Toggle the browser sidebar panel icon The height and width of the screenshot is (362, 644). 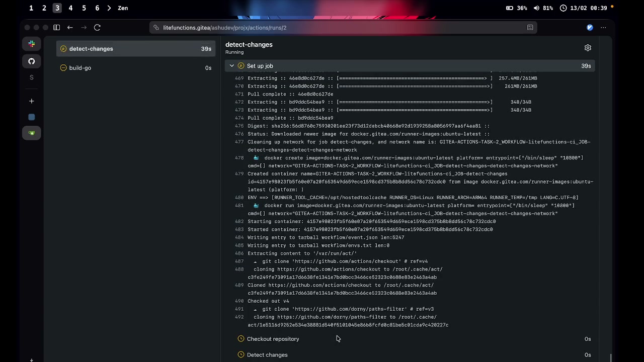(x=56, y=28)
